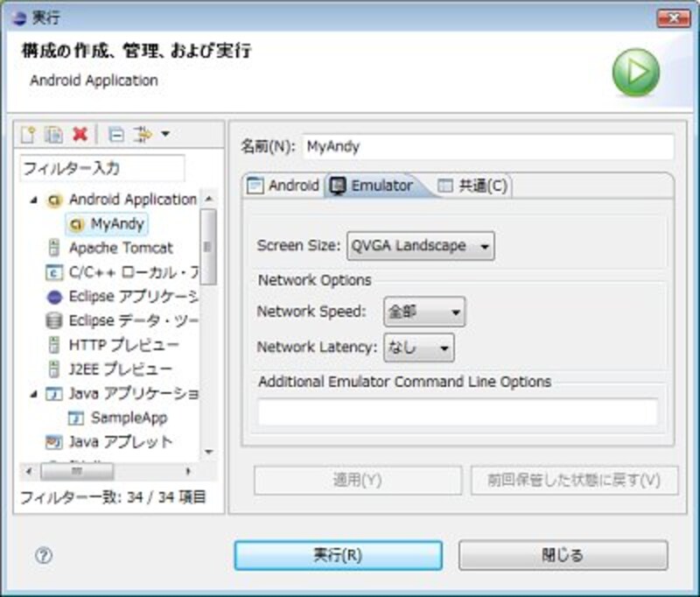This screenshot has width=700, height=597.
Task: Click the 閉じる close button
Action: coord(563,555)
